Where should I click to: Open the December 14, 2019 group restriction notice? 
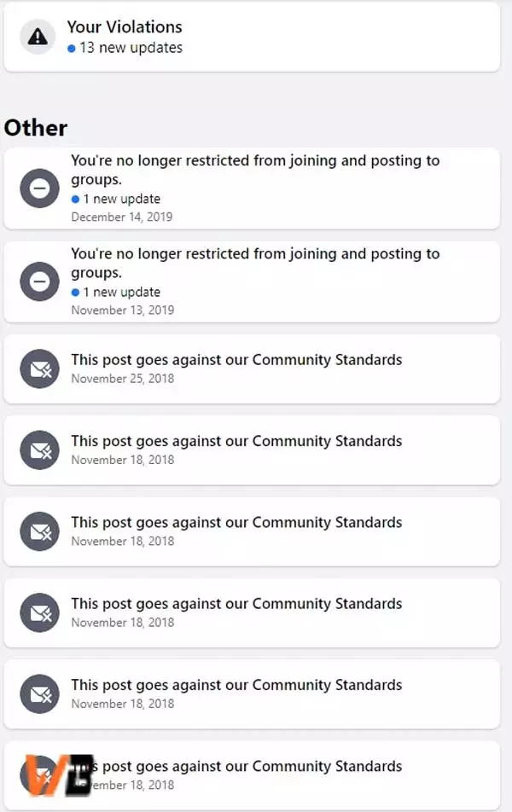pyautogui.click(x=252, y=188)
